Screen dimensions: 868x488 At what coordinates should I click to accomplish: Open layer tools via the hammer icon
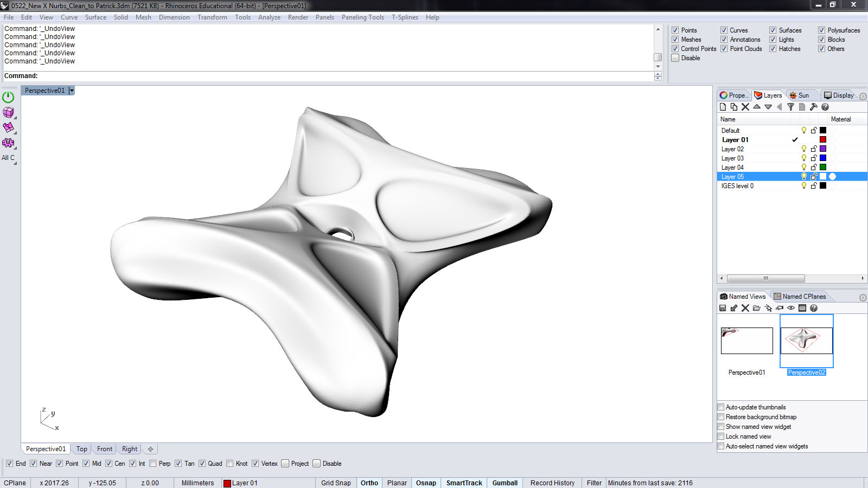coord(813,107)
